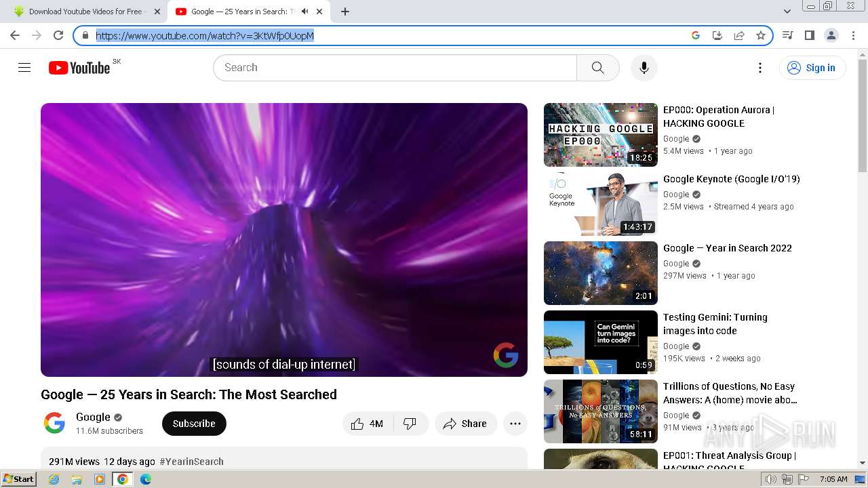Share this page from address bar
Viewport: 868px width, 488px height.
[x=739, y=35]
